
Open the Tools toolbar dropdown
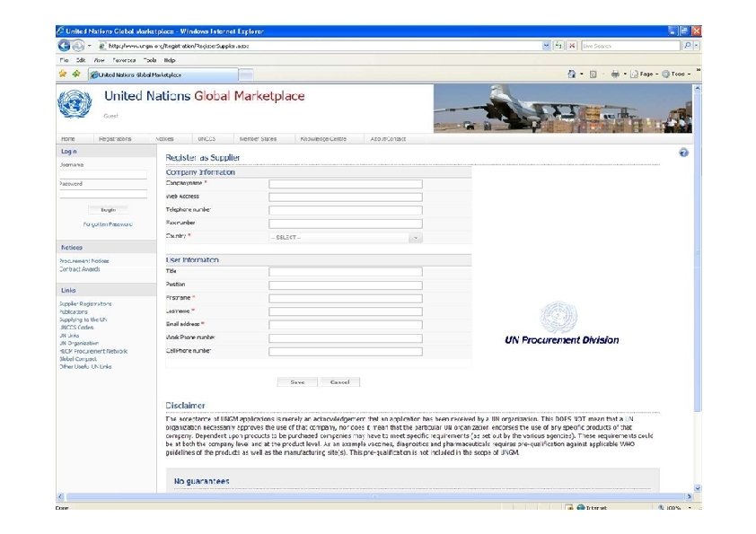pyautogui.click(x=676, y=74)
